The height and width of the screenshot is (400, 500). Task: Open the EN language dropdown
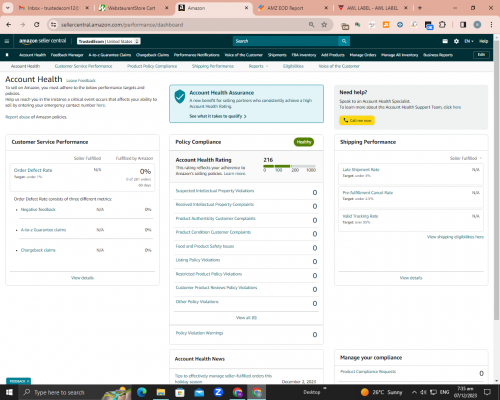pyautogui.click(x=469, y=41)
